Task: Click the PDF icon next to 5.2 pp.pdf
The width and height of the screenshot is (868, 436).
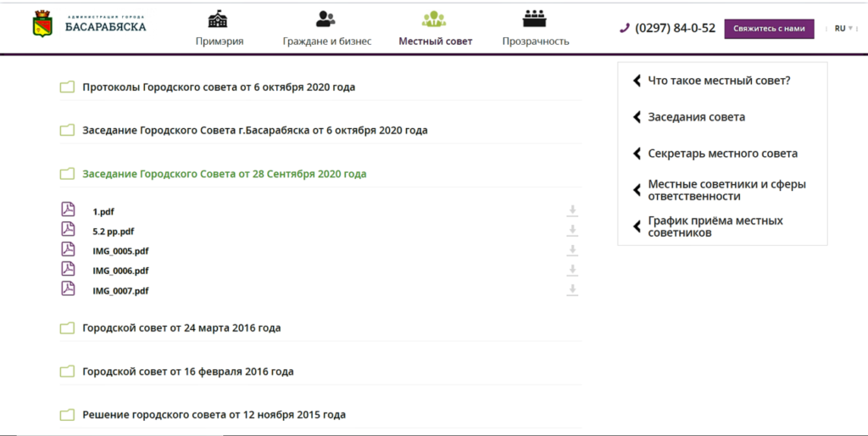Action: point(68,229)
